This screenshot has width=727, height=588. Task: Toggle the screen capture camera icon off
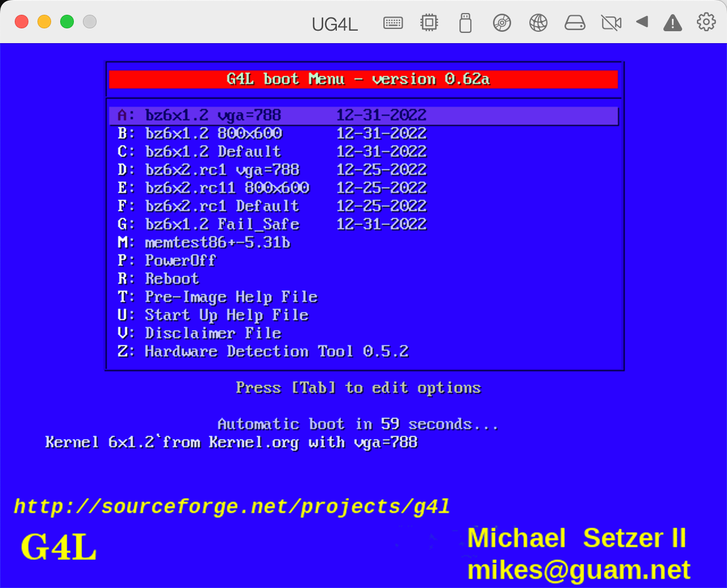pos(611,23)
